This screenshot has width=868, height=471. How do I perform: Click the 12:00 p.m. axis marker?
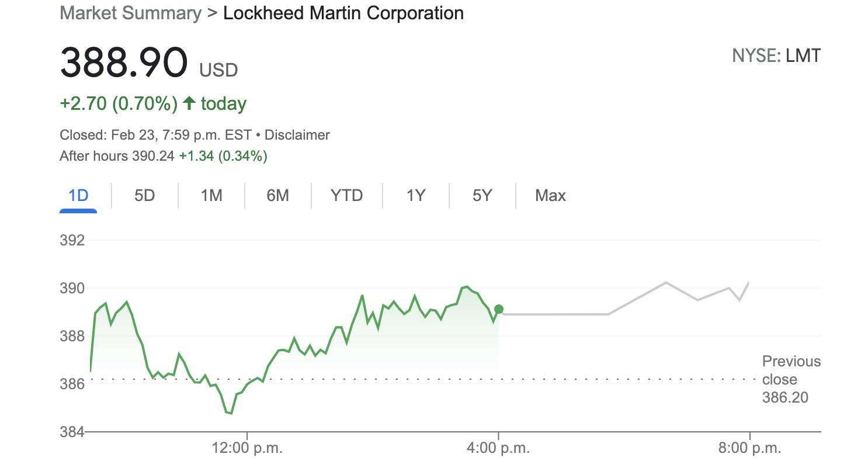(247, 448)
